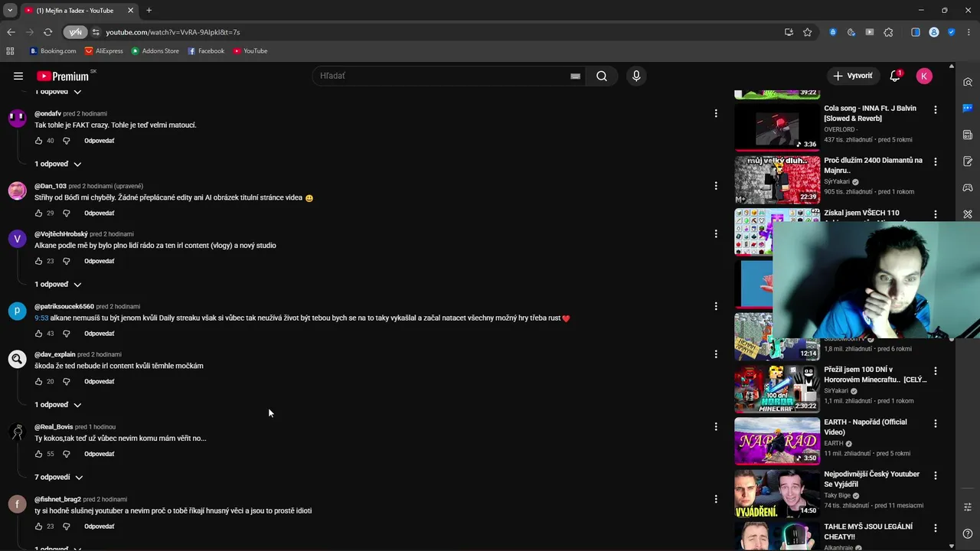Screen dimensions: 980x551
Task: Open the on-screen keyboard in search box
Action: point(575,76)
